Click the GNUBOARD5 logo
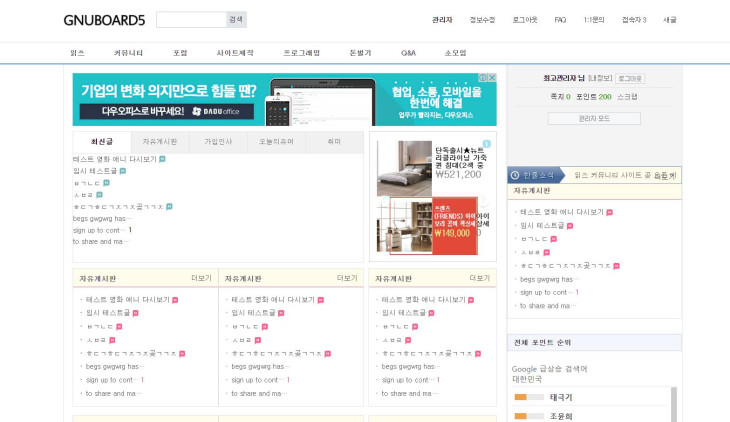730x422 pixels. tap(104, 20)
